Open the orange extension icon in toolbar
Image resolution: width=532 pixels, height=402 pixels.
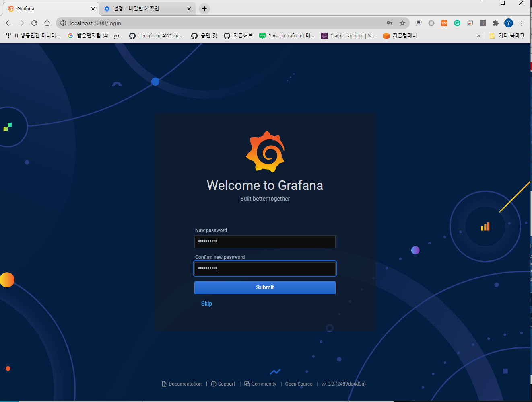(x=444, y=23)
